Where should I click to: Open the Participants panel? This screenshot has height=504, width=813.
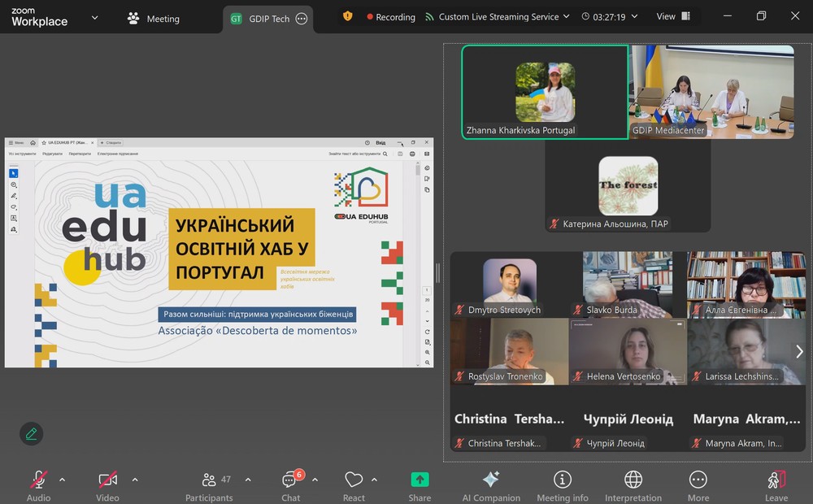tap(209, 486)
